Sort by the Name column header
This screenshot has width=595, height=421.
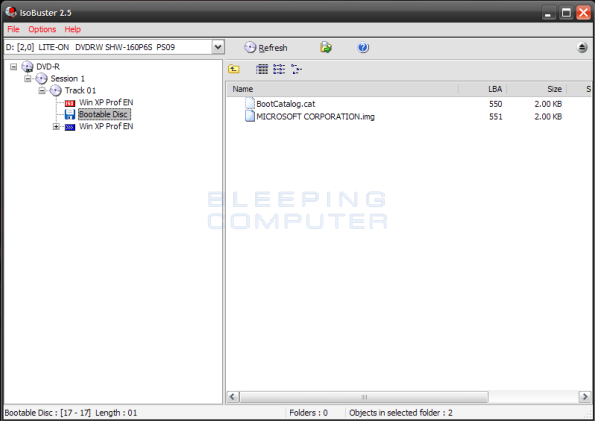(343, 89)
